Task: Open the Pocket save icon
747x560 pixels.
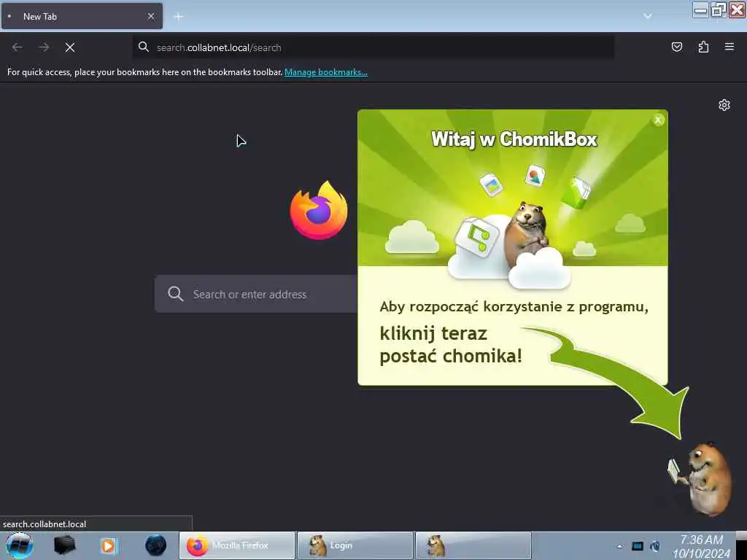Action: pos(676,47)
